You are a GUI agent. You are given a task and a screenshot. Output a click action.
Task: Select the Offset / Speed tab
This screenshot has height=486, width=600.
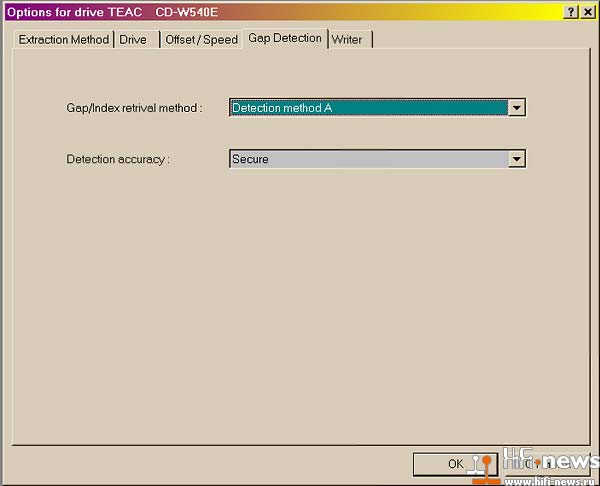pos(201,40)
